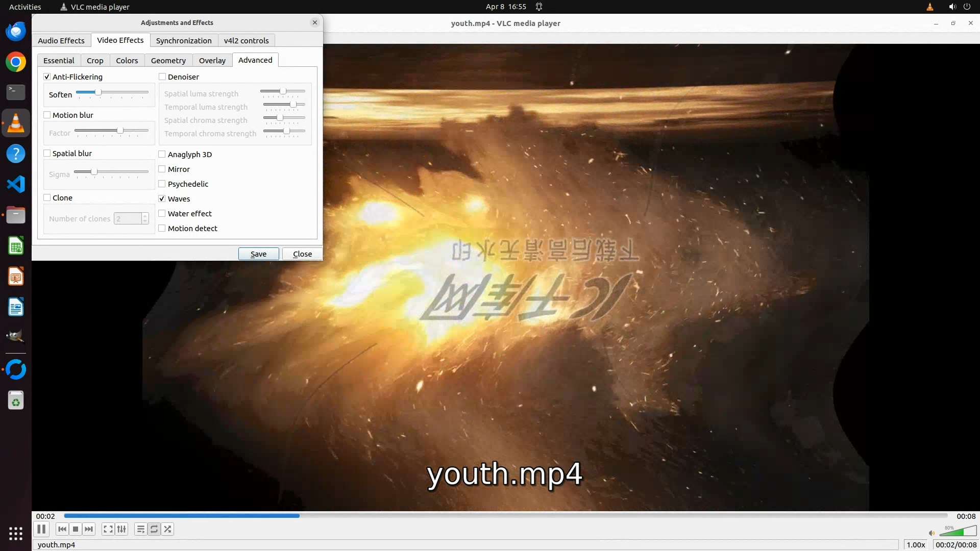Toggle loop repeat mode
Viewport: 980px width, 551px height.
click(154, 529)
